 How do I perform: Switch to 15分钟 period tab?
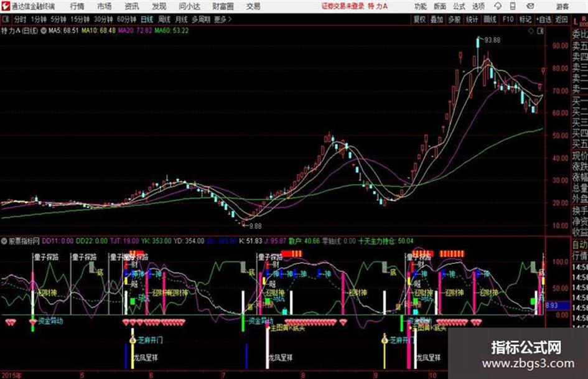pos(80,19)
